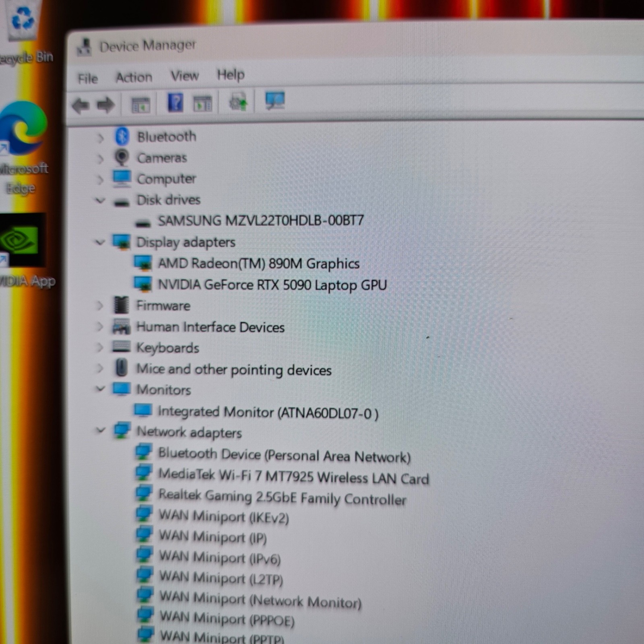Select Bluetooth Device (Personal Area Network)
The image size is (644, 644).
coord(284,455)
